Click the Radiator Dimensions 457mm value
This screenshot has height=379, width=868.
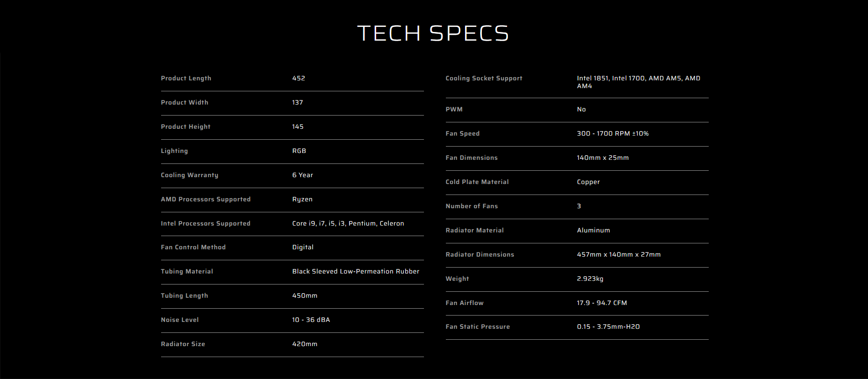pyautogui.click(x=618, y=255)
